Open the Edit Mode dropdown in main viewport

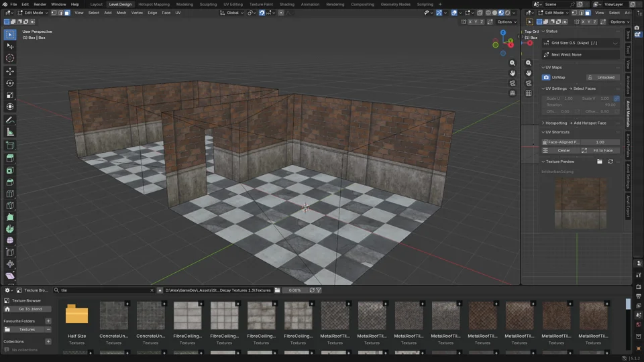[x=32, y=13]
